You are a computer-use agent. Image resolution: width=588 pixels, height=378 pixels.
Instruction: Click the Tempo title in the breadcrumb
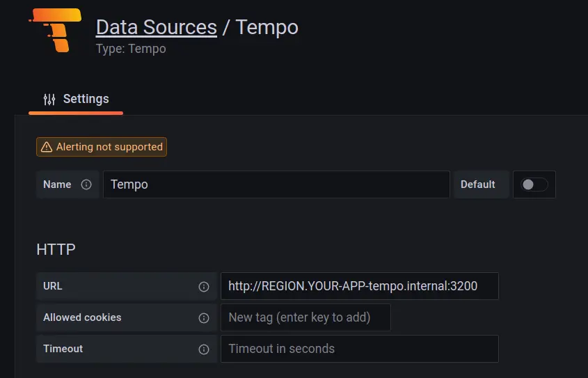point(267,27)
